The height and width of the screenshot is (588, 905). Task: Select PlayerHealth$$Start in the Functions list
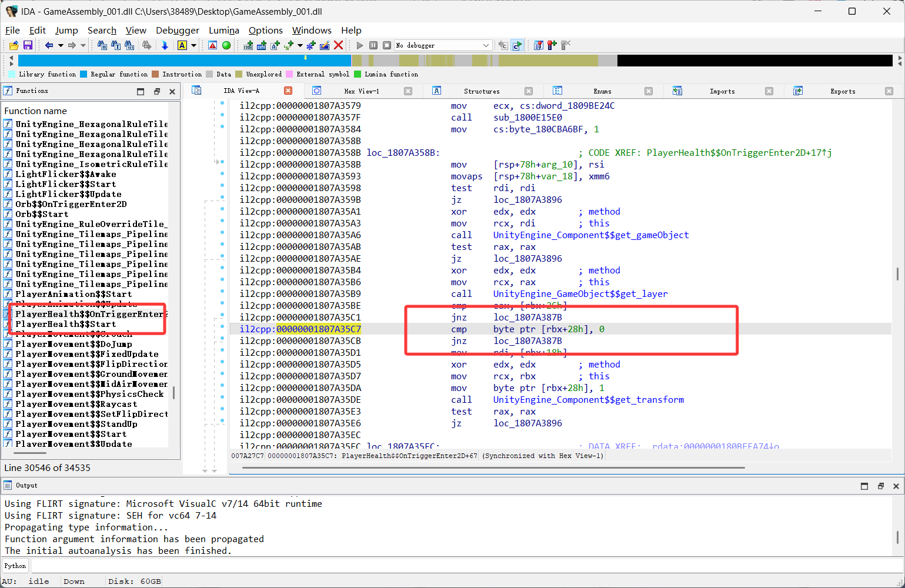[66, 324]
